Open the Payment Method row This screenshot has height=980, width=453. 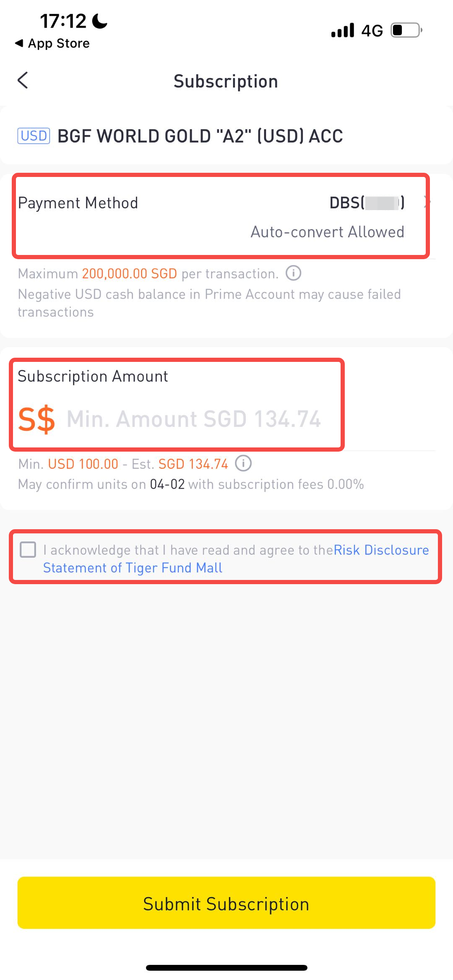(221, 216)
